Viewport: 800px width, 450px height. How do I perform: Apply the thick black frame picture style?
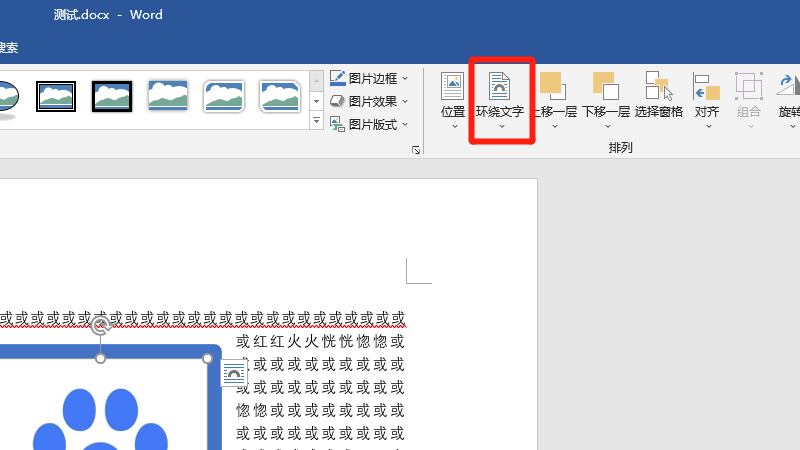[56, 96]
